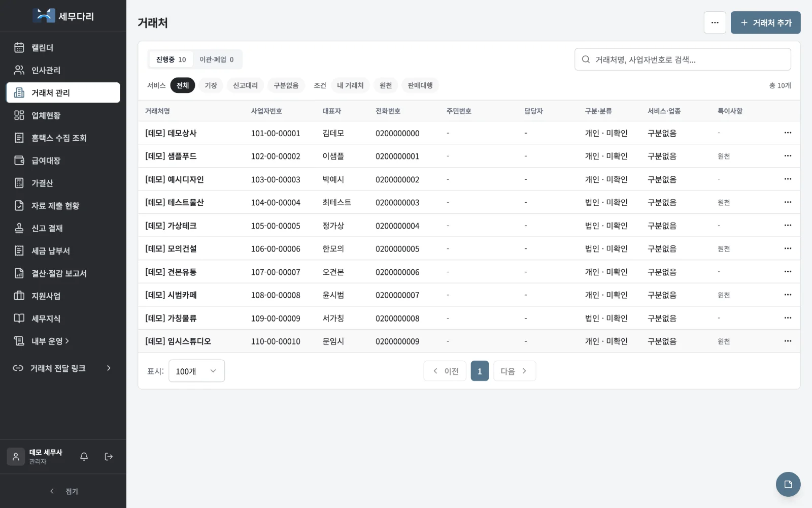
Task: Click the logout icon
Action: click(109, 457)
